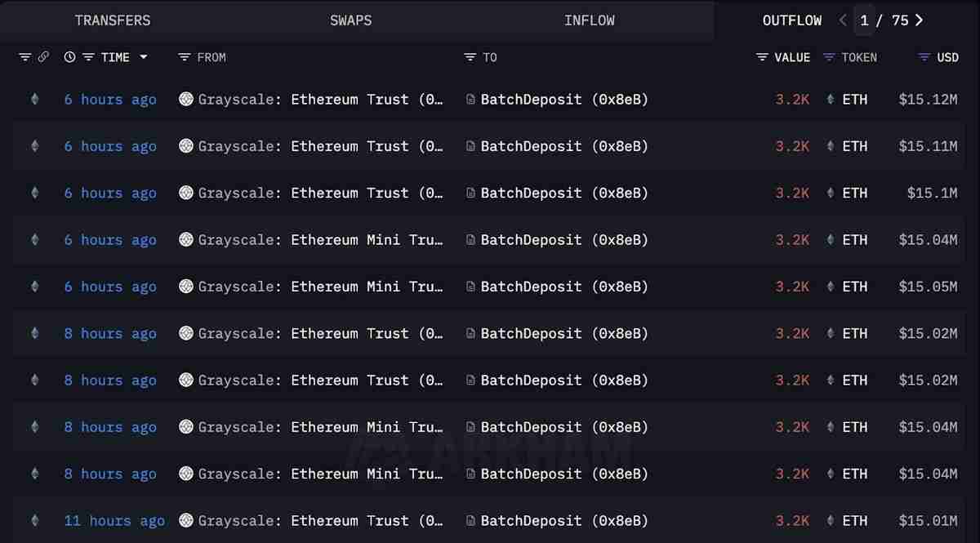Click the clock icon beside the TIME header
The height and width of the screenshot is (543, 980).
point(69,57)
